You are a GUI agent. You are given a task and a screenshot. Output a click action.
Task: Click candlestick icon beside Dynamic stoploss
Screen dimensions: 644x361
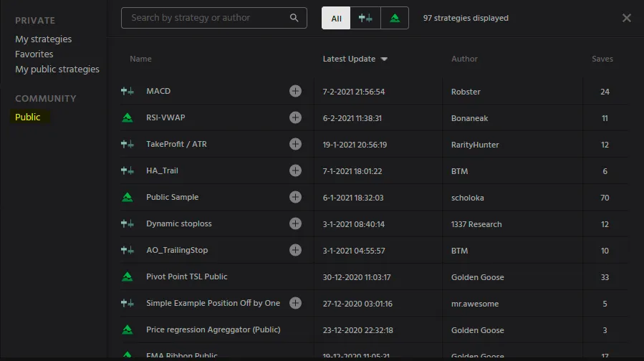(128, 223)
